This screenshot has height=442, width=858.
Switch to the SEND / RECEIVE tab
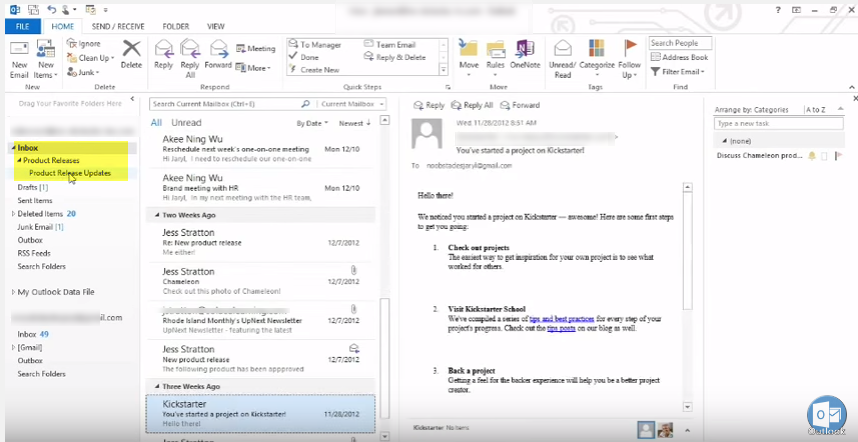pos(118,26)
